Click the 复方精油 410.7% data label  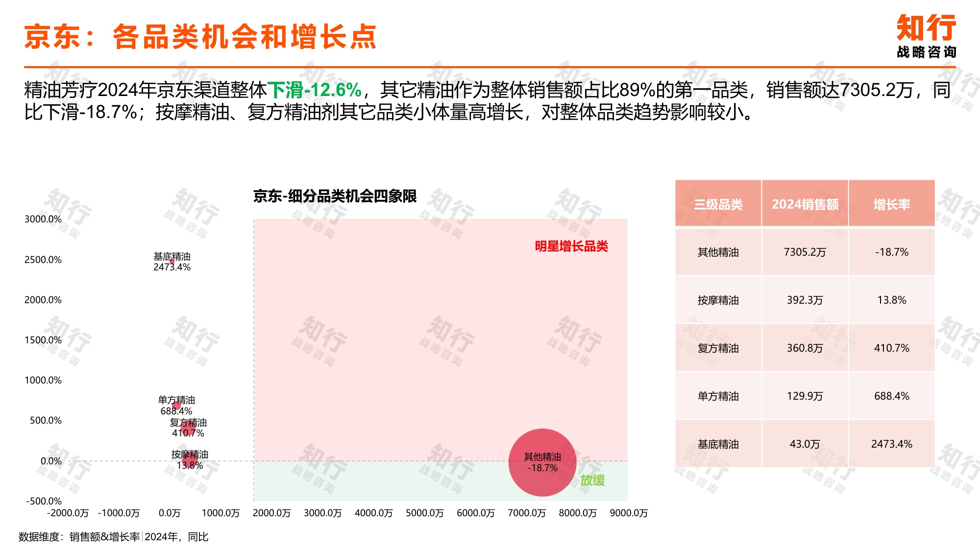[x=188, y=428]
